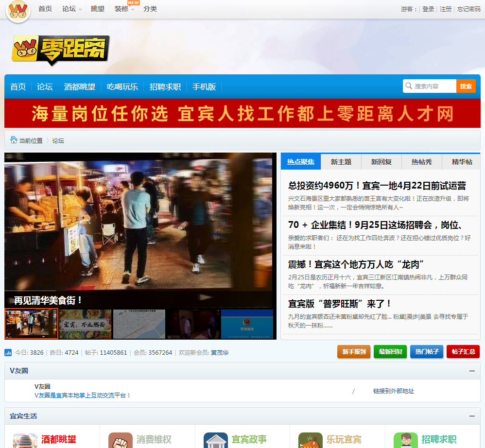This screenshot has height=448, width=485.
Task: Click the round mascot logo icon at top-left
Action: (18, 11)
